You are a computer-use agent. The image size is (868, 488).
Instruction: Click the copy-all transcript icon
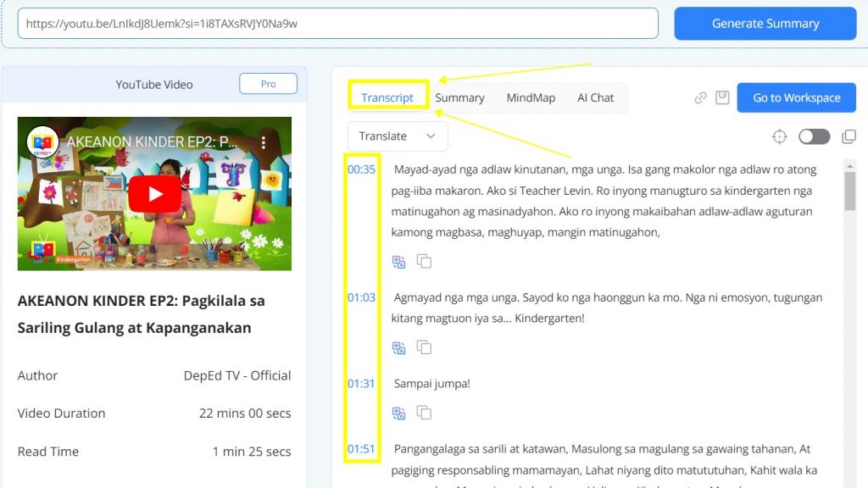pos(849,136)
